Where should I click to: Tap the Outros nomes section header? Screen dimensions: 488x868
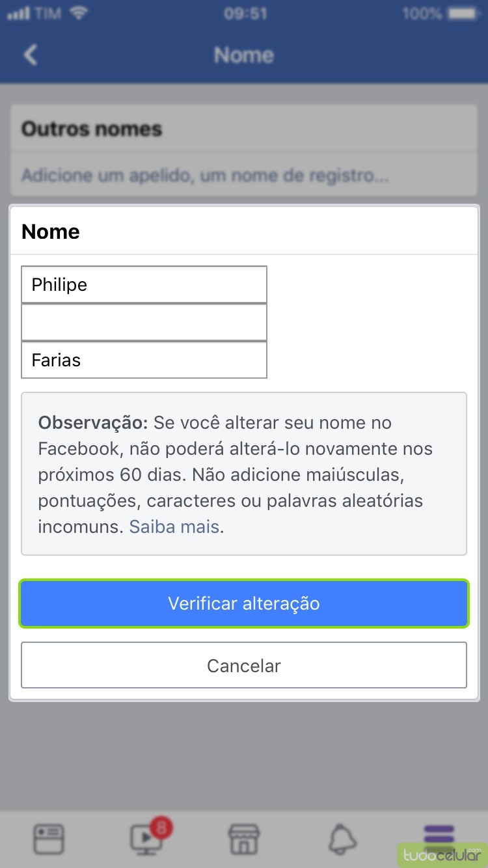pos(92,129)
